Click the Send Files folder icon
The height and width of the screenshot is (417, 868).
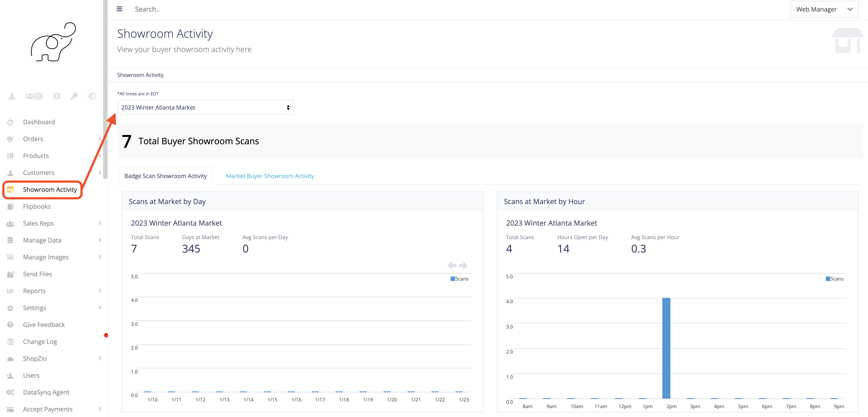[10, 274]
